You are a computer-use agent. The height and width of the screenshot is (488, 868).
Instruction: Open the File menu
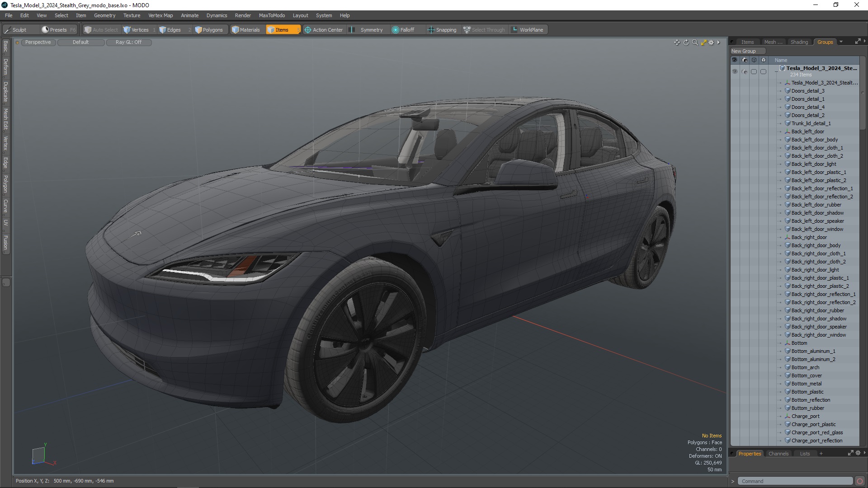(9, 15)
